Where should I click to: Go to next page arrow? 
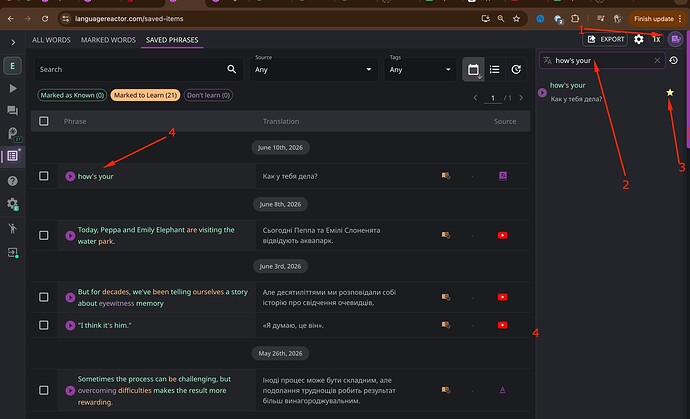coord(521,97)
